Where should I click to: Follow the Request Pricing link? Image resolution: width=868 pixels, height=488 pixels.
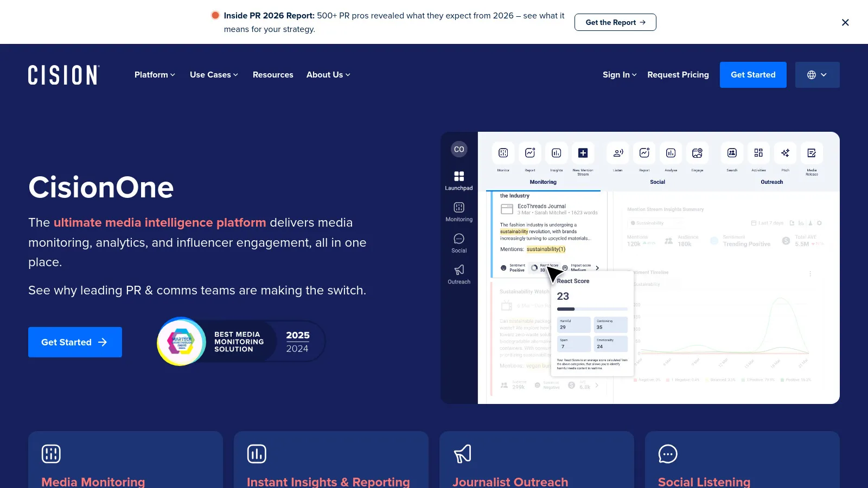pyautogui.click(x=678, y=75)
